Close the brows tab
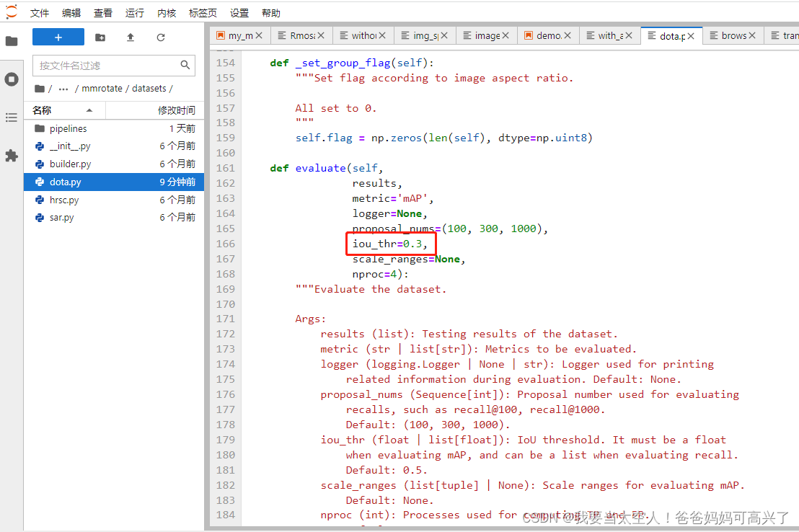Screen dimensions: 799x532 pos(752,35)
